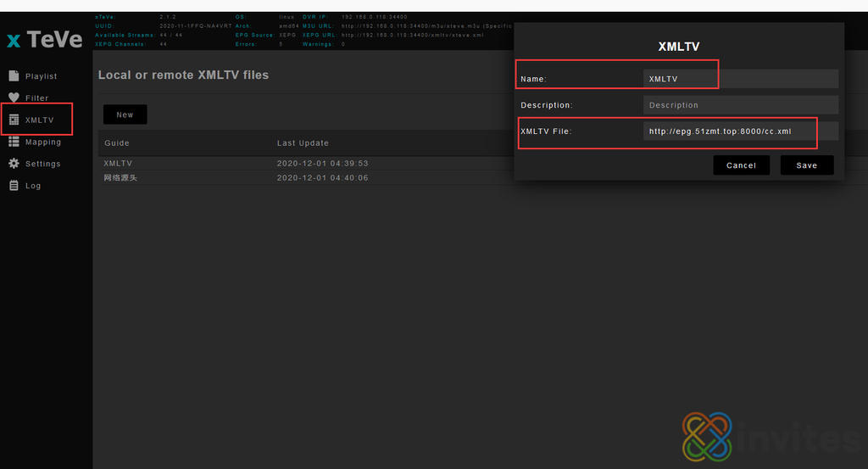Click the Name input field

[x=741, y=79]
